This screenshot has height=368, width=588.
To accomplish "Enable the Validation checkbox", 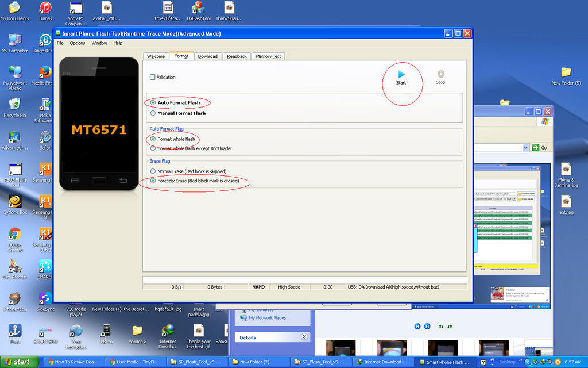I will click(x=153, y=77).
